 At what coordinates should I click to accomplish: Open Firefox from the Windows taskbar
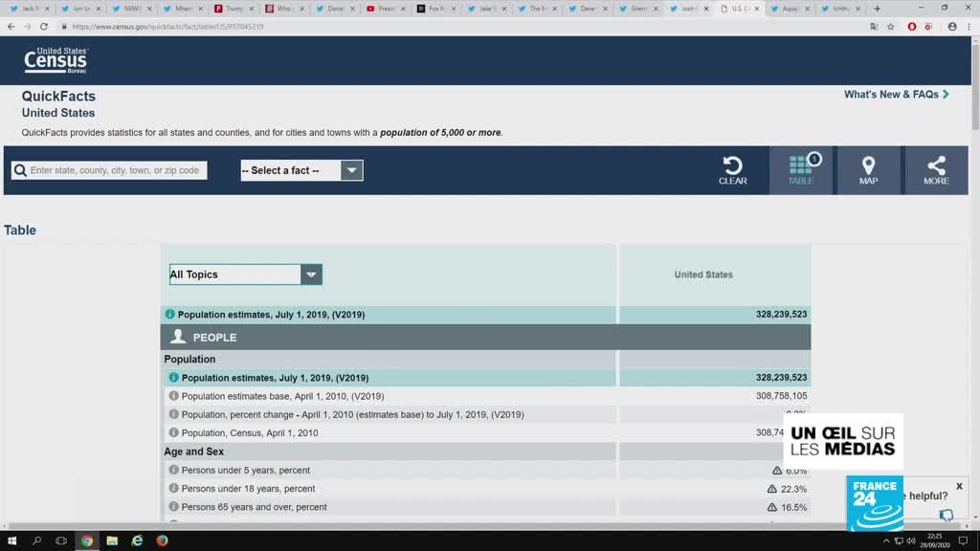(x=162, y=540)
